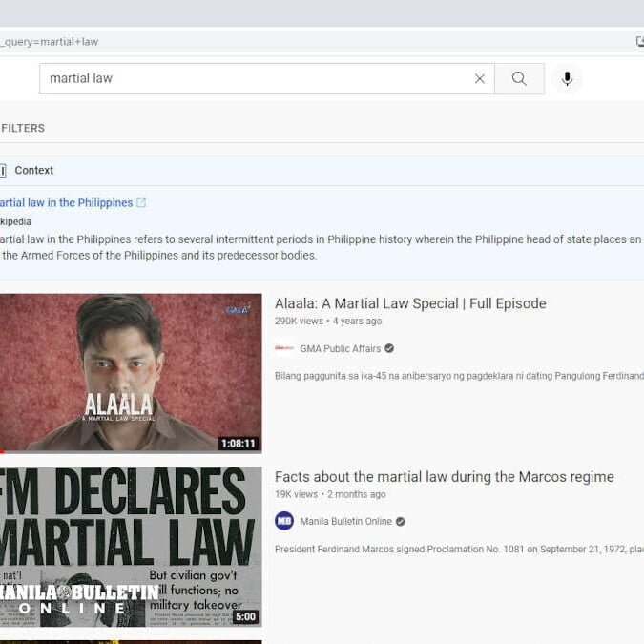Open the GMA Public Affairs channel avatar
644x644 pixels.
(x=284, y=348)
